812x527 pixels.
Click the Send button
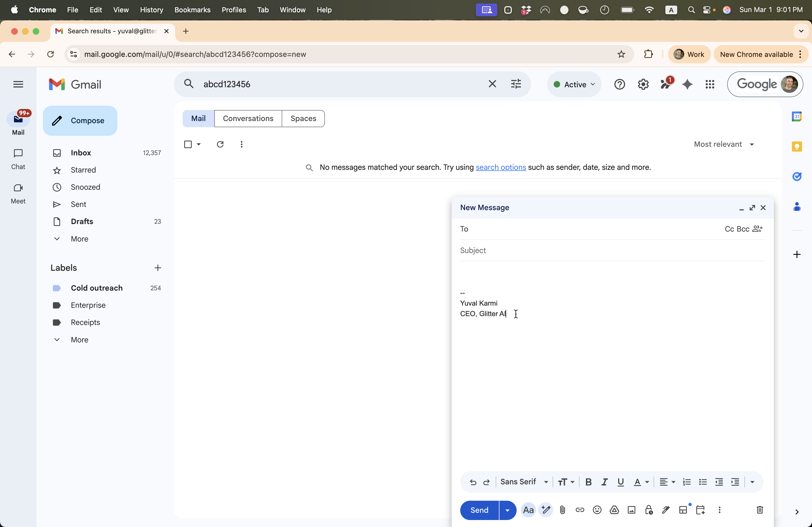[x=479, y=510]
